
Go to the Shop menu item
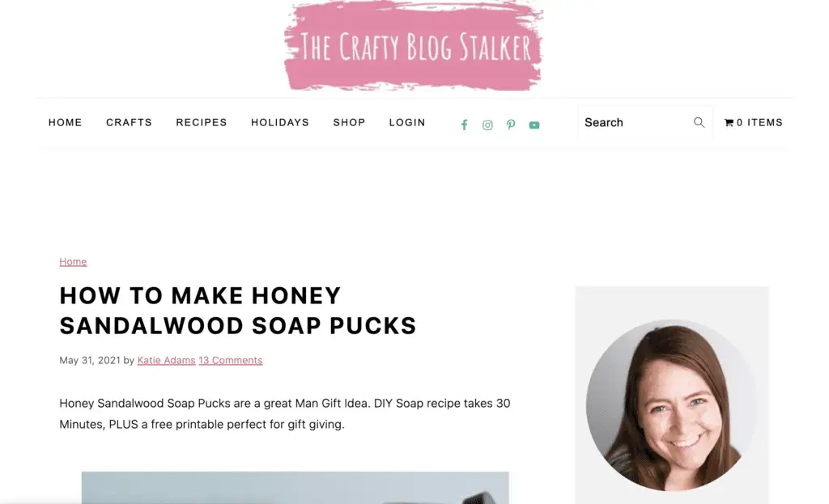tap(349, 123)
